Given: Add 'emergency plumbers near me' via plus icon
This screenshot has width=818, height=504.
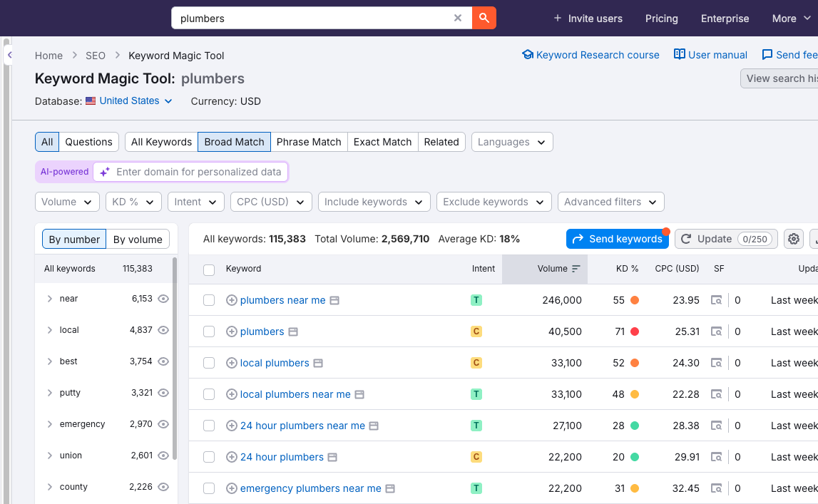Looking at the screenshot, I should click(232, 488).
